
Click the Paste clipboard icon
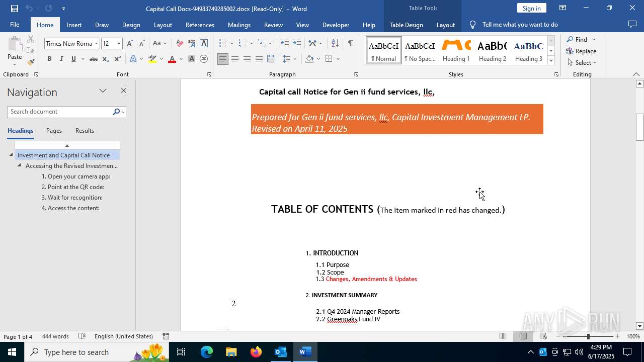tap(15, 45)
